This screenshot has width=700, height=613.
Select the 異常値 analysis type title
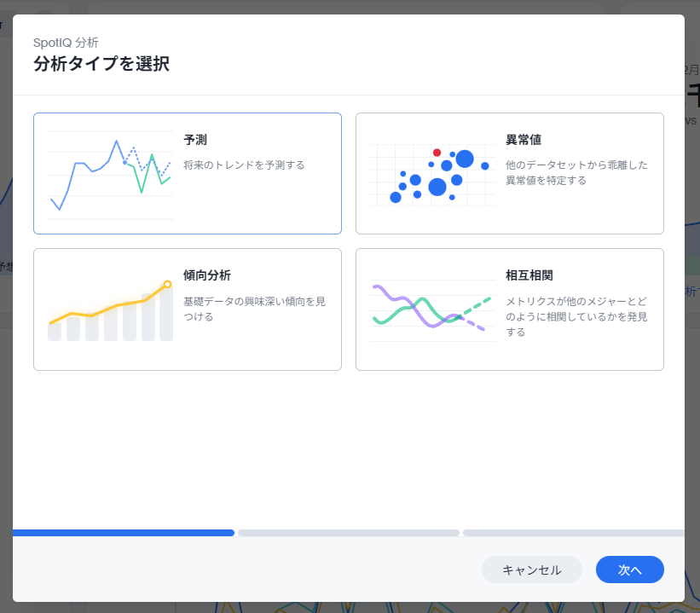(523, 140)
